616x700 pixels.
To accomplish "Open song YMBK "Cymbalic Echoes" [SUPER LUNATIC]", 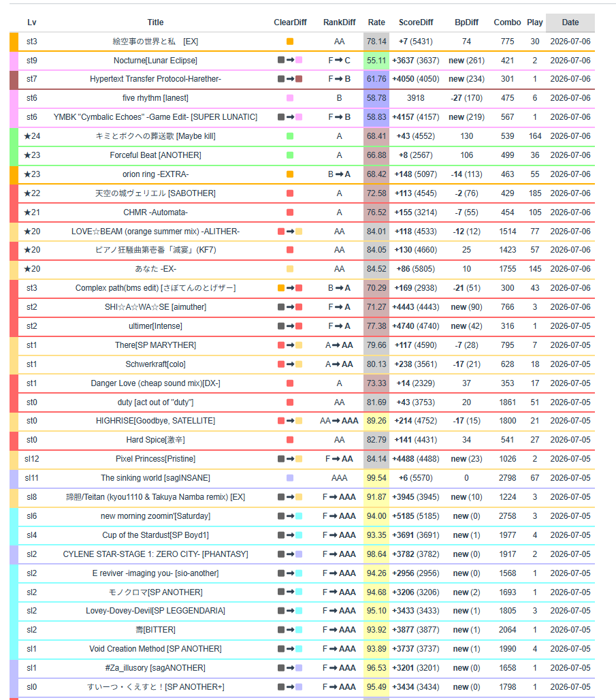I will click(155, 117).
